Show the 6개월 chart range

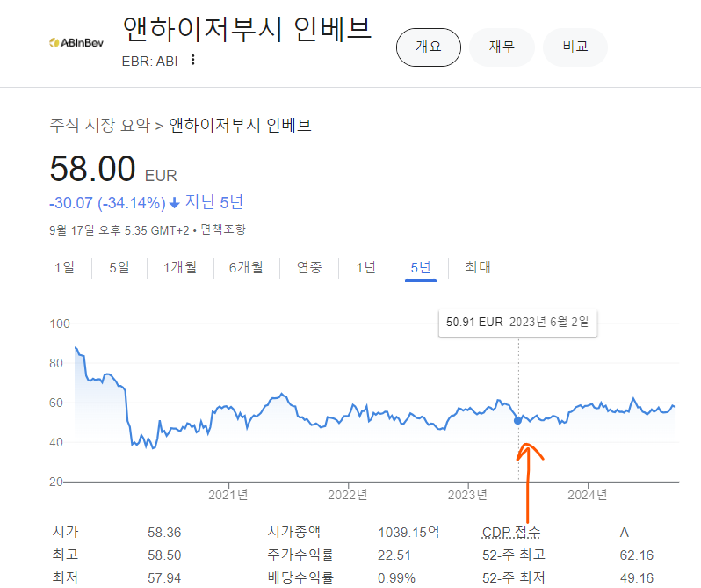(x=246, y=267)
